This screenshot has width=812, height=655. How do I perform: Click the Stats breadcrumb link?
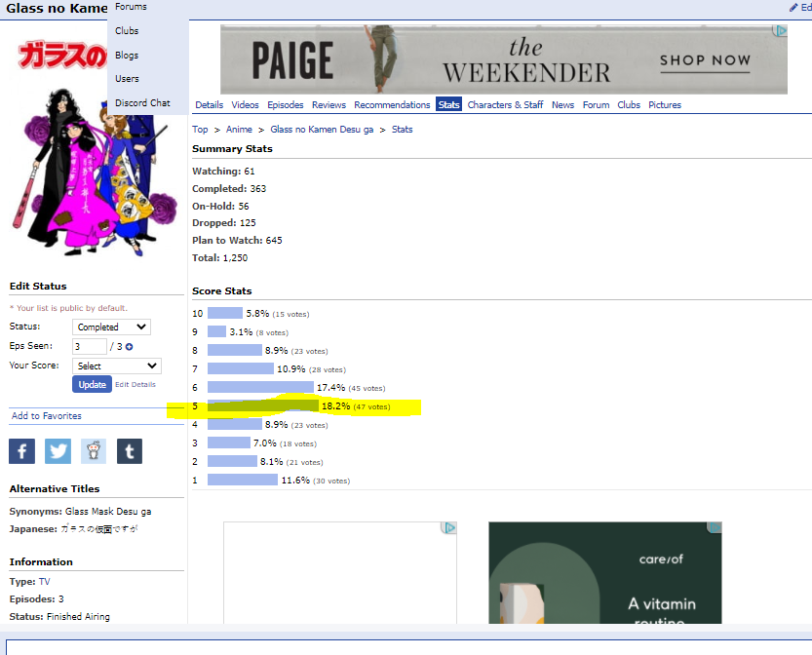(x=402, y=130)
